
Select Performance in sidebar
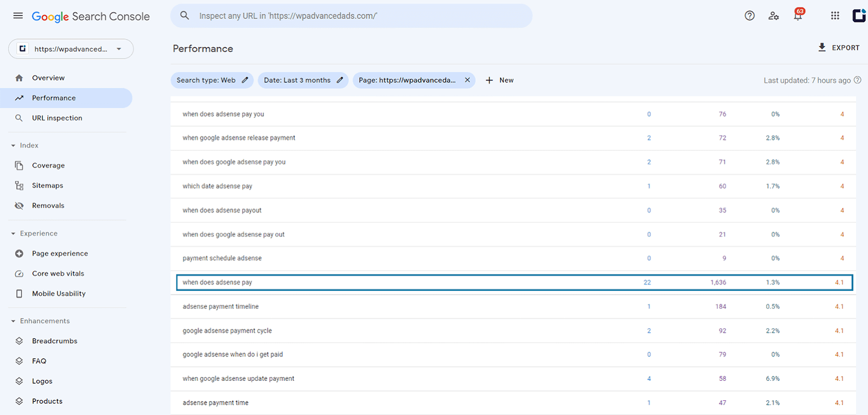point(66,98)
